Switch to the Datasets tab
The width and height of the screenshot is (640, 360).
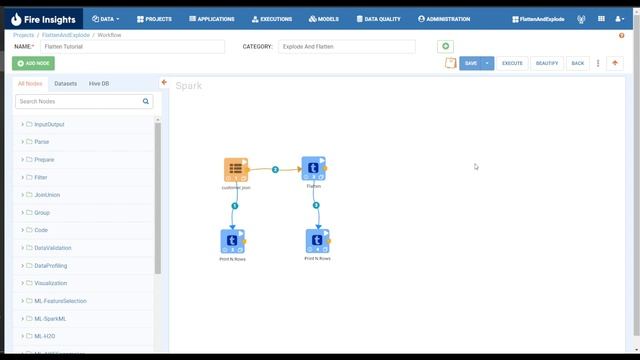pyautogui.click(x=66, y=84)
